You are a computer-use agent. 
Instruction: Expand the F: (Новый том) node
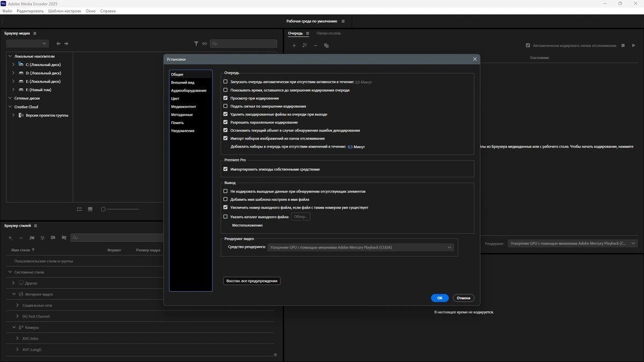13,90
